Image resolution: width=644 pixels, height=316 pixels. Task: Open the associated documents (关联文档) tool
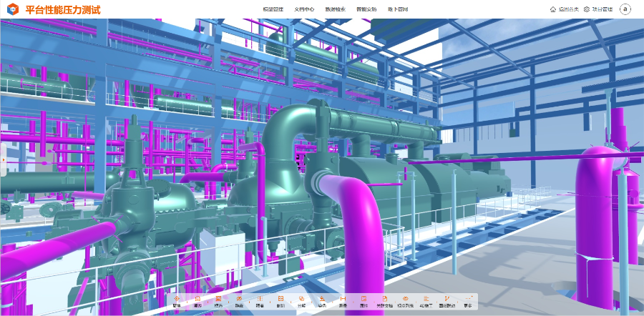coord(385,300)
